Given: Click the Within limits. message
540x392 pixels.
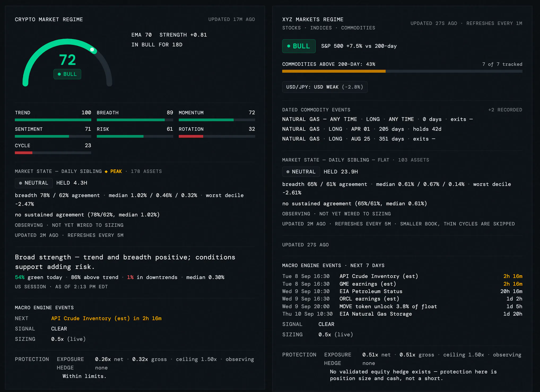Looking at the screenshot, I should (x=84, y=376).
